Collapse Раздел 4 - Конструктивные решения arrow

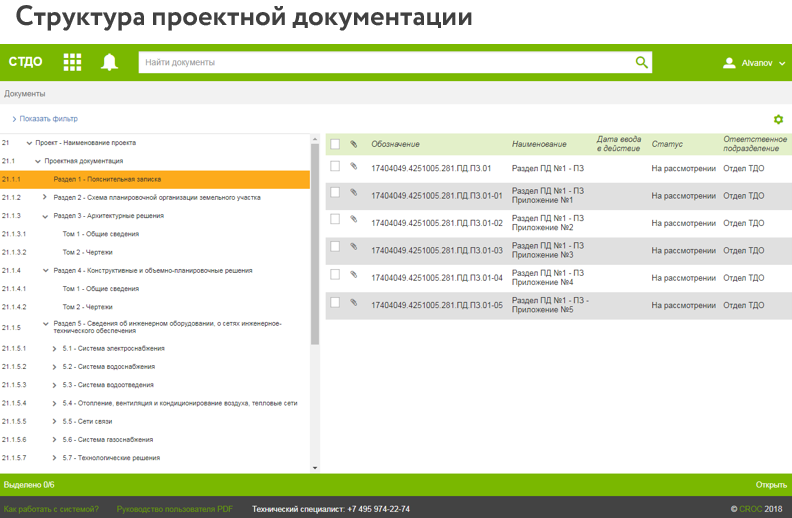point(45,271)
